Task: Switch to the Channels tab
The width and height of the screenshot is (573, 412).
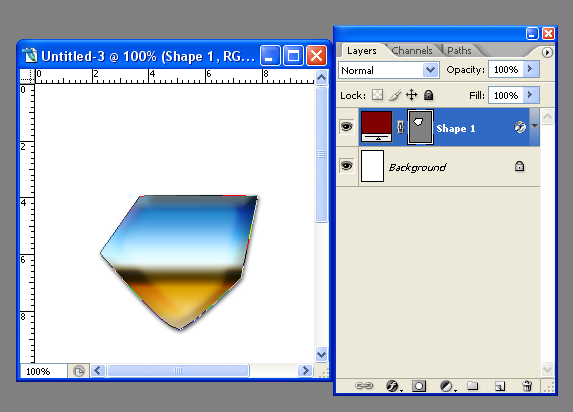Action: pyautogui.click(x=412, y=50)
